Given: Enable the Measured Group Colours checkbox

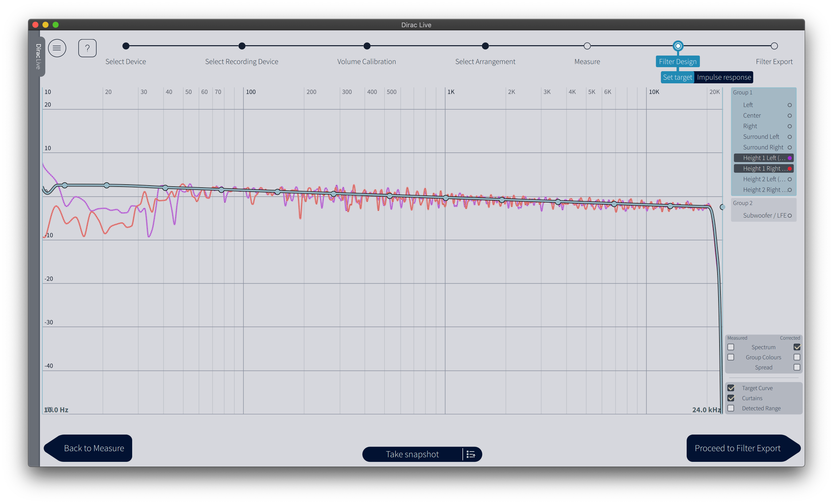Looking at the screenshot, I should (731, 357).
